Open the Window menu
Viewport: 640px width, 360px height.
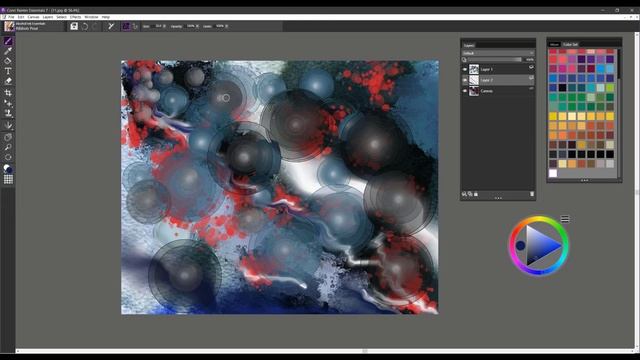point(91,17)
